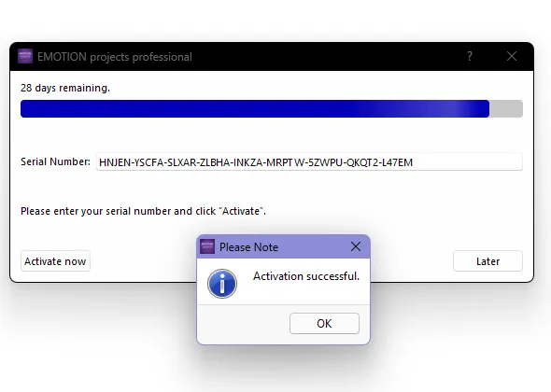Click the "28 days remaining." text
The height and width of the screenshot is (392, 551).
pyautogui.click(x=65, y=88)
